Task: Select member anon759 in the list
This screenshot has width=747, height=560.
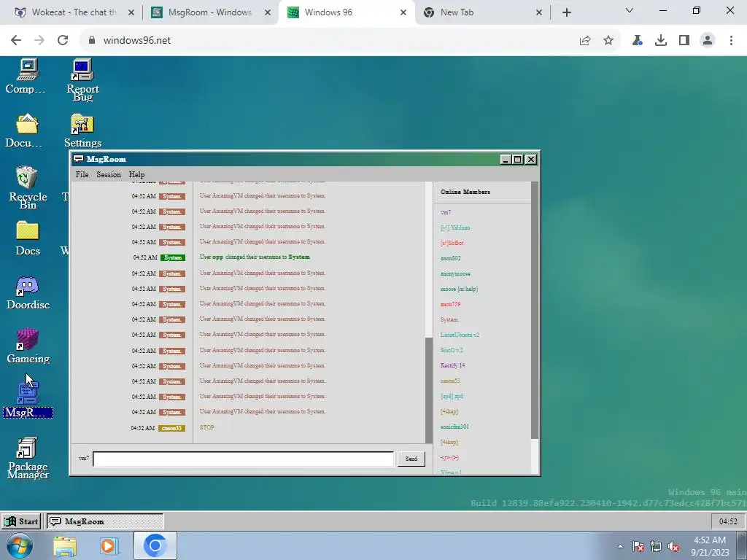Action: [x=450, y=304]
